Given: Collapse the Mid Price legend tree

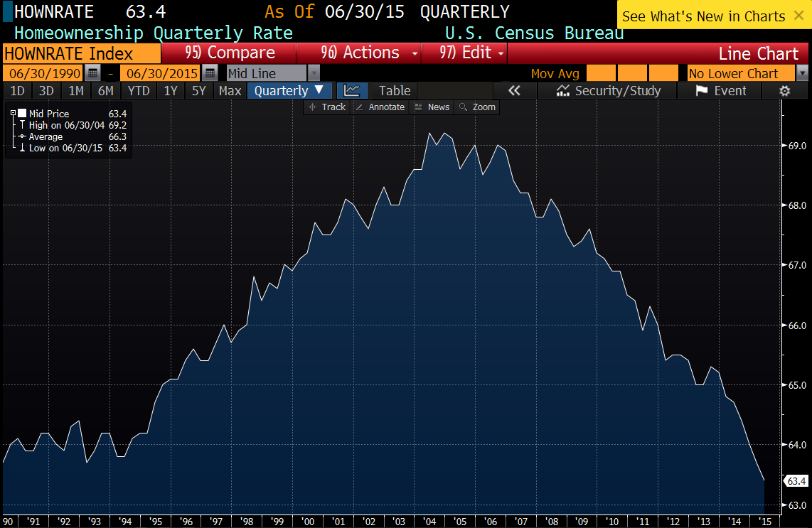Looking at the screenshot, I should (13, 113).
